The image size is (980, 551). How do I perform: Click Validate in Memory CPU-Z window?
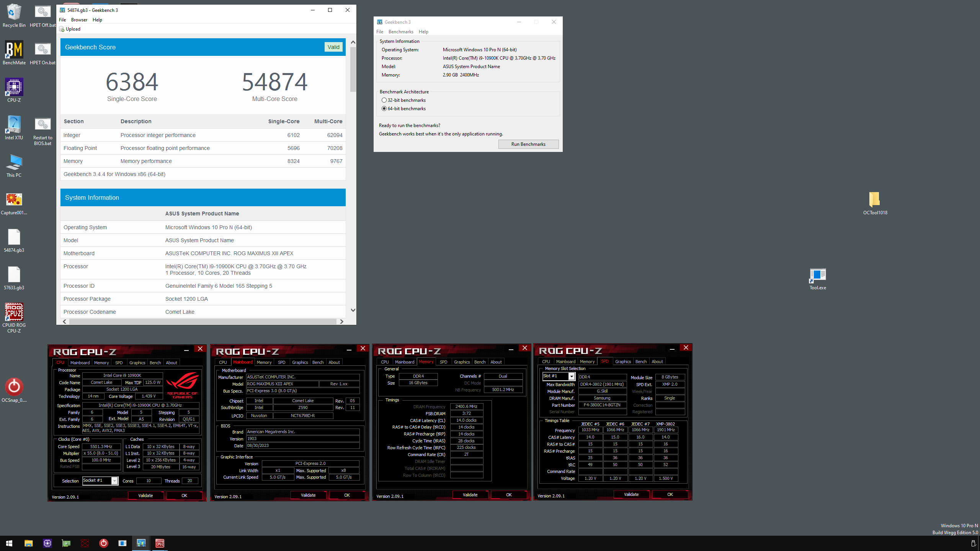coord(470,495)
